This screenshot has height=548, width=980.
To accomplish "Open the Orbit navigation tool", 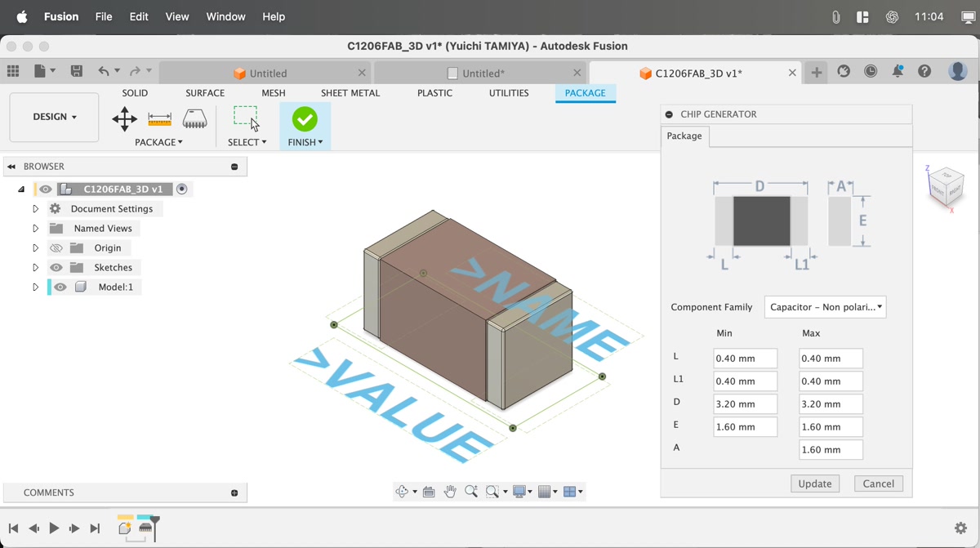I will [x=402, y=492].
